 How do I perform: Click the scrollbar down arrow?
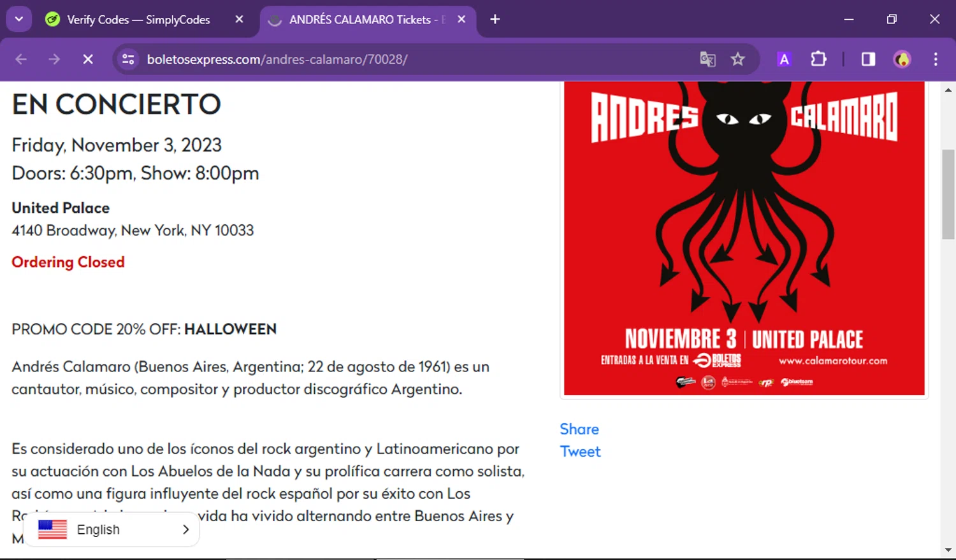click(948, 549)
